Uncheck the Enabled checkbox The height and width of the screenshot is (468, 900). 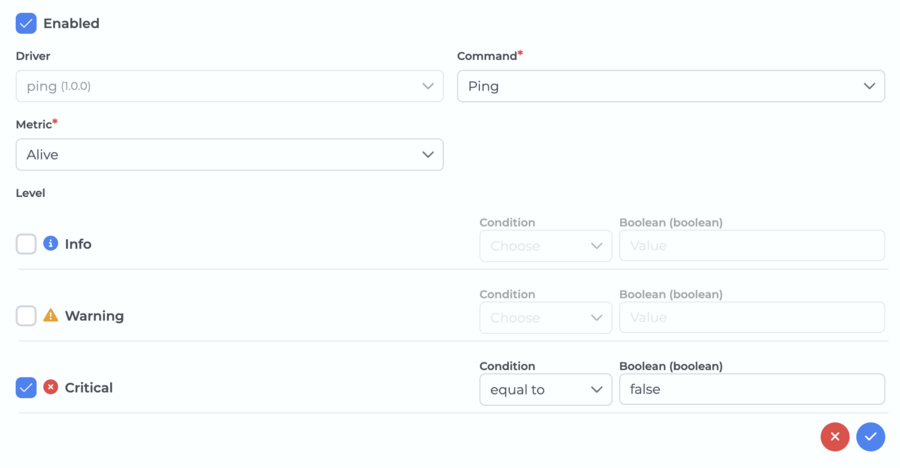26,24
